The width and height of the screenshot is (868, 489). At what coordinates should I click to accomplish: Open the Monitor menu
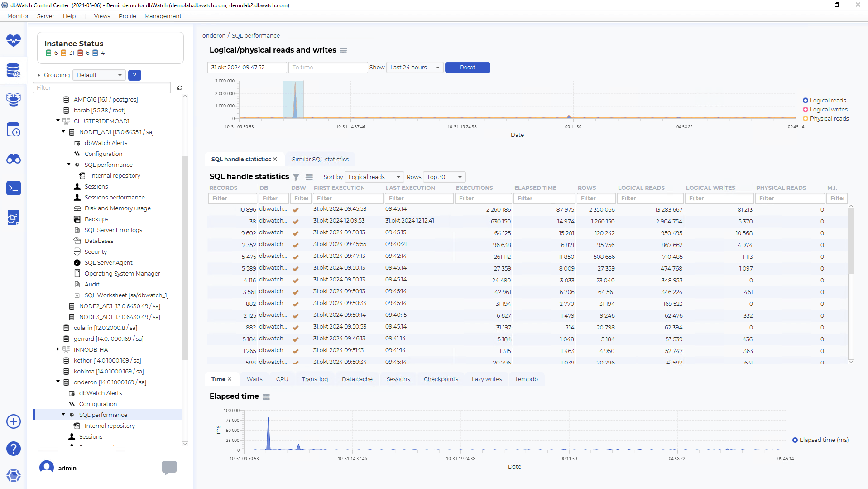[x=18, y=16]
